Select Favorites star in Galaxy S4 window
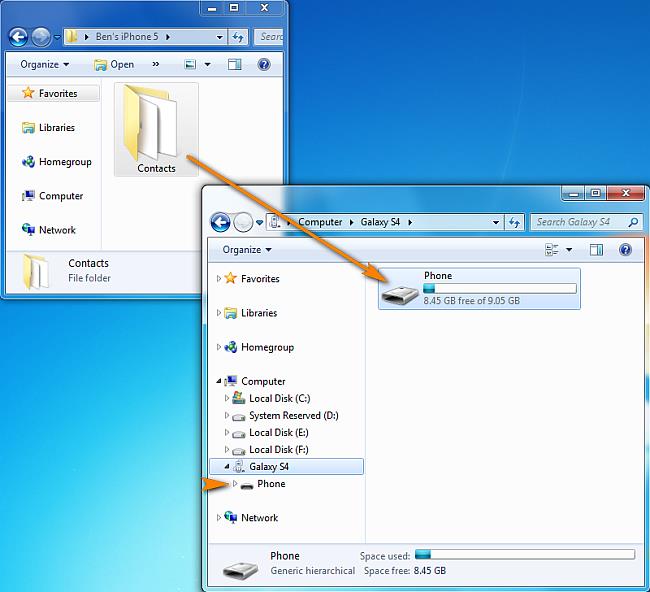The height and width of the screenshot is (592, 650). coord(230,278)
